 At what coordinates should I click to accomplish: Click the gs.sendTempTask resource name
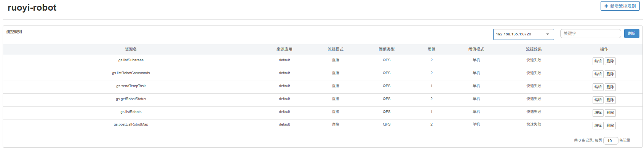[131, 86]
